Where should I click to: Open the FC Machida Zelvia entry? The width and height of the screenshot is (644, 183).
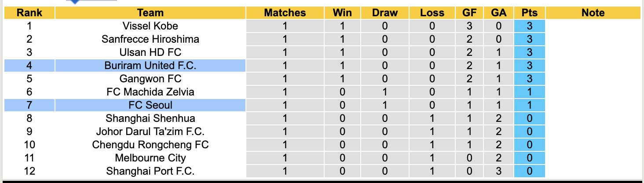pyautogui.click(x=150, y=92)
